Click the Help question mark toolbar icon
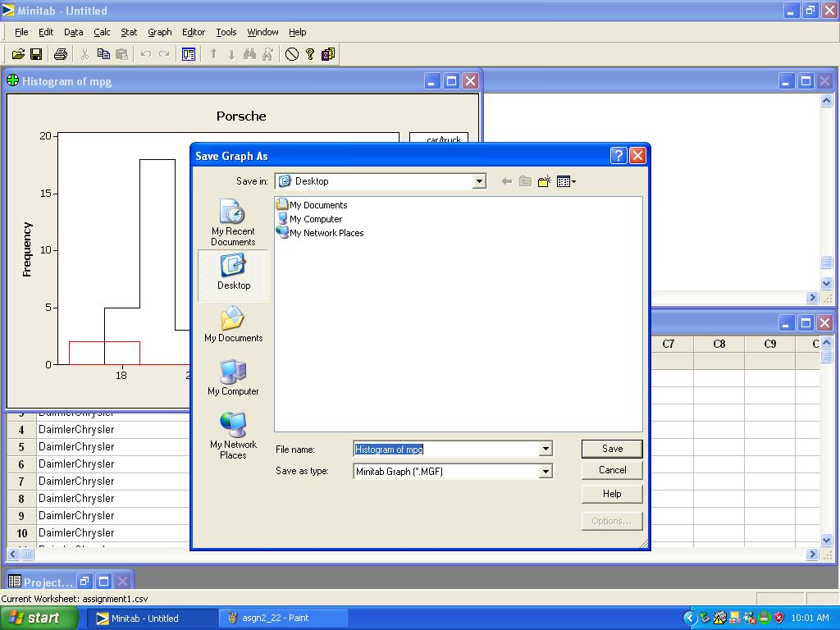The height and width of the screenshot is (630, 840). (310, 54)
